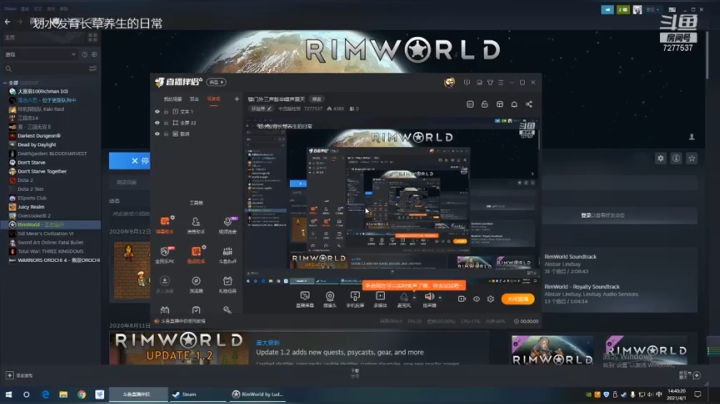
Task: Open the Steam home page item
Action: click(44, 37)
